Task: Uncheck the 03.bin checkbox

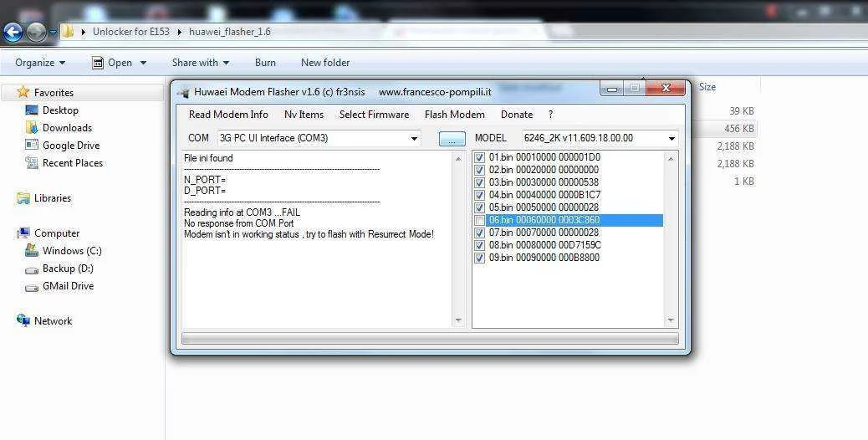Action: [479, 182]
